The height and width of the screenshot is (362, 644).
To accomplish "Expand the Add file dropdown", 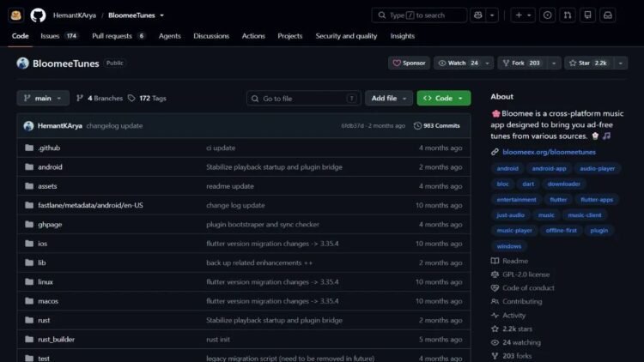I will 388,98.
